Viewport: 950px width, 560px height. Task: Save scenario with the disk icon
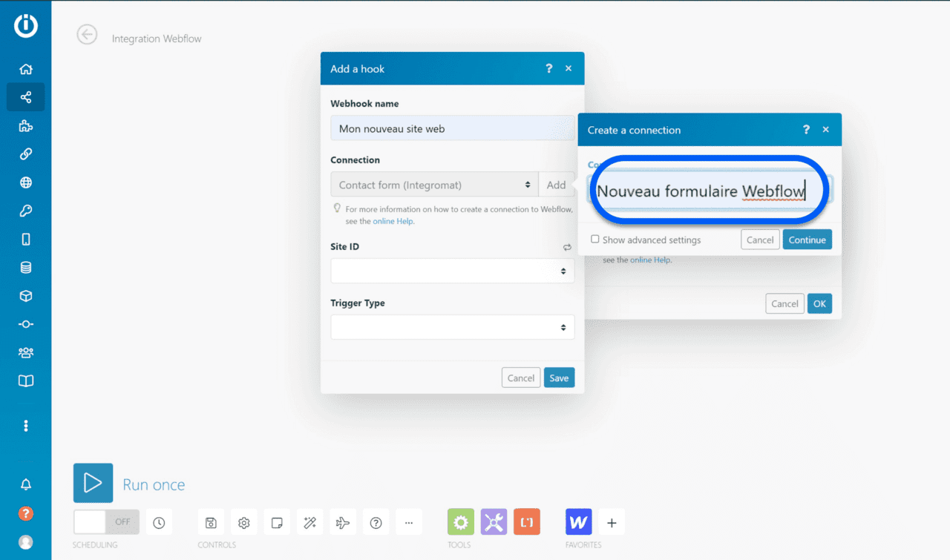click(211, 522)
